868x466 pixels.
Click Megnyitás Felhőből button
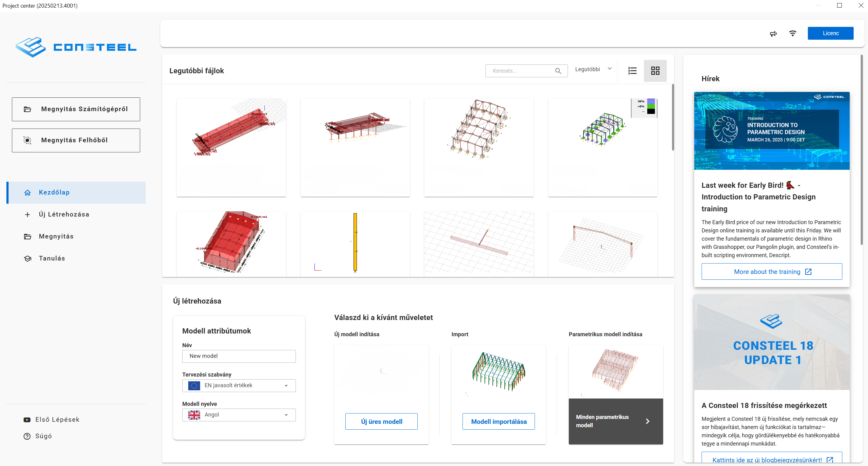[x=76, y=140]
